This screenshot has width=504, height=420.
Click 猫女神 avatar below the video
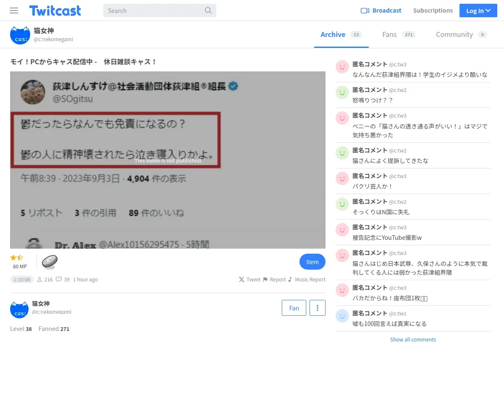19,309
